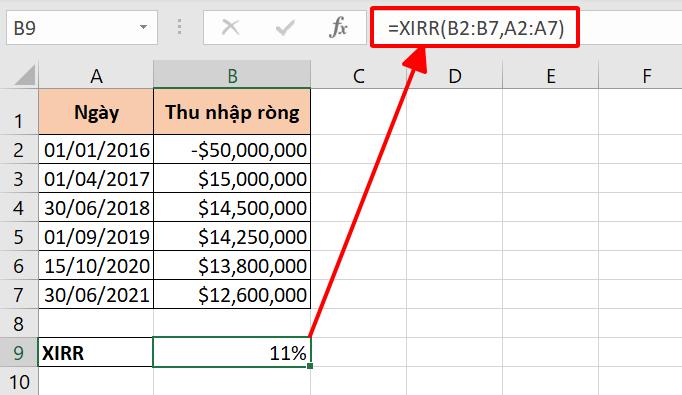Select column C header

[358, 76]
